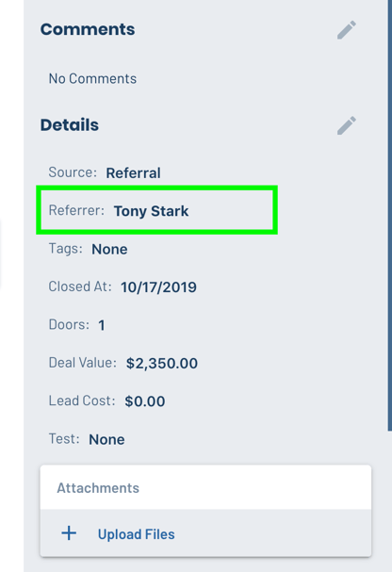
Task: Edit details with the pencil icon
Action: click(x=347, y=125)
